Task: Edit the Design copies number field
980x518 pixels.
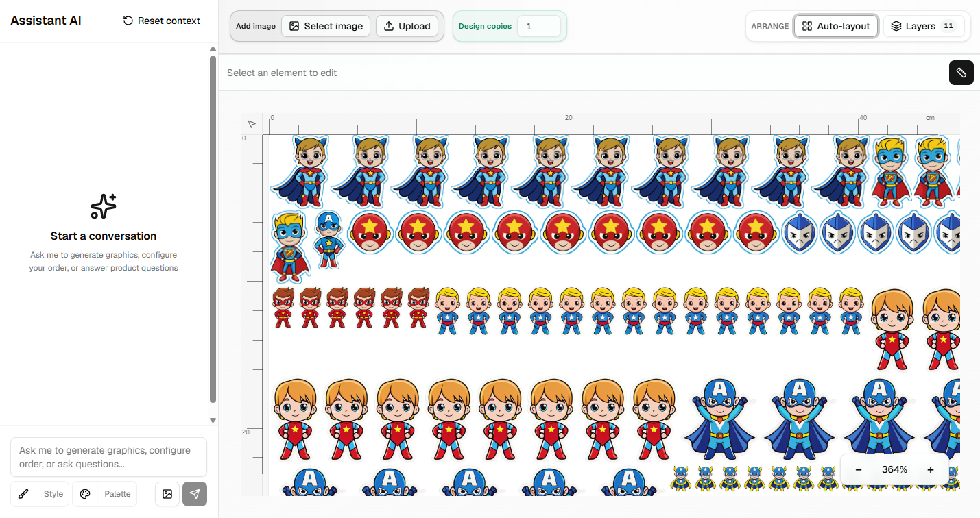Action: click(538, 26)
